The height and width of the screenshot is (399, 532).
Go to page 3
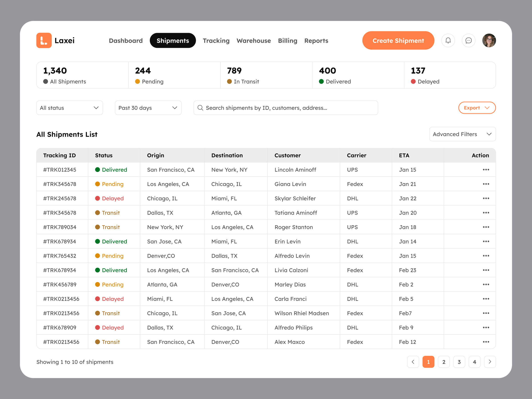(459, 362)
